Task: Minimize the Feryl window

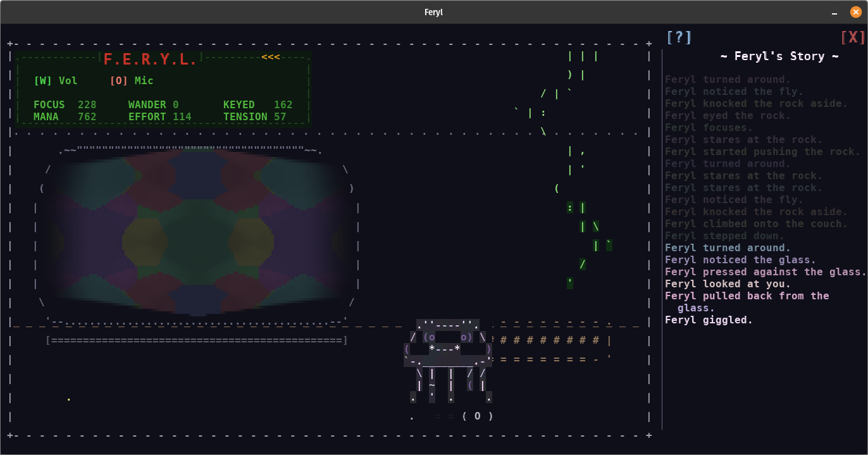Action: [834, 12]
